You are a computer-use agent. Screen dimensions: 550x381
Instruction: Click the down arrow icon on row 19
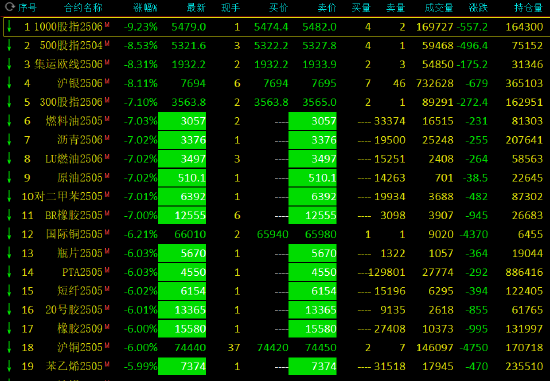point(9,366)
